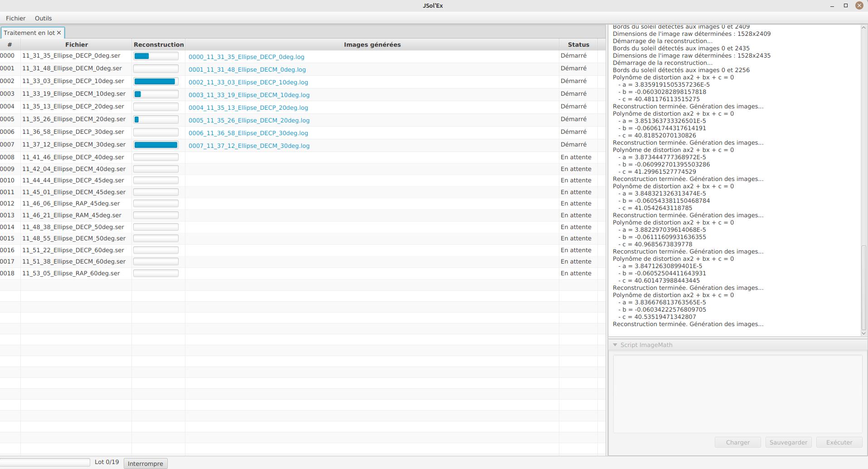Viewport: 868px width, 469px height.
Task: Collapse the Script ImageMath panel
Action: (x=615, y=345)
